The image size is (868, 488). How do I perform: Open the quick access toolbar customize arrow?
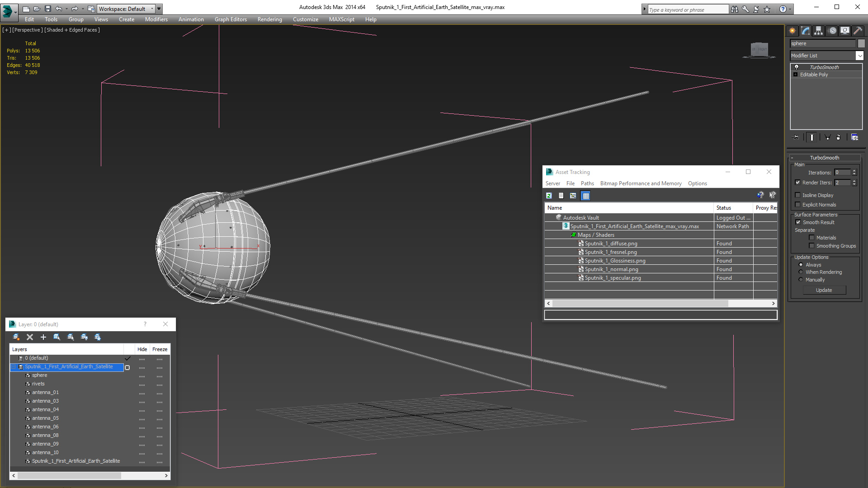pos(159,9)
